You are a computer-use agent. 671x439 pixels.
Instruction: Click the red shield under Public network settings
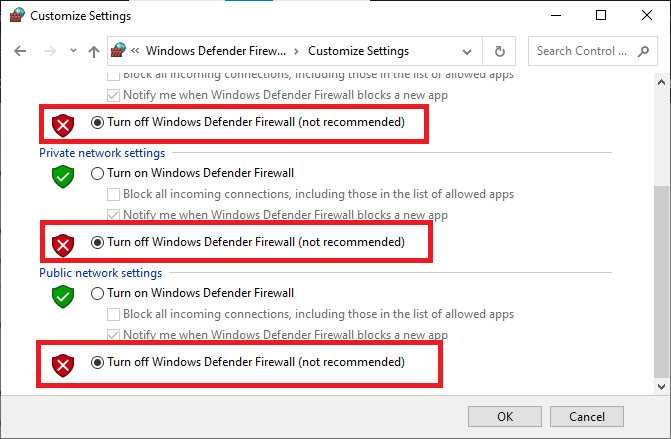pos(63,363)
